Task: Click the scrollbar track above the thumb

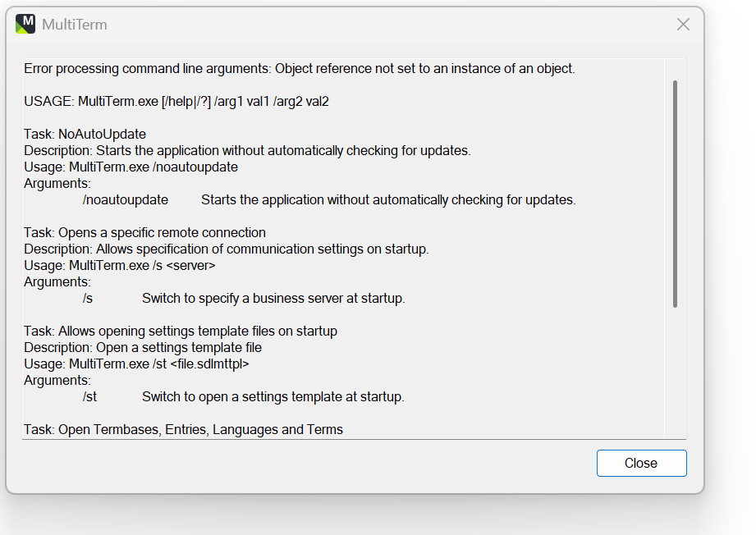Action: click(x=675, y=67)
